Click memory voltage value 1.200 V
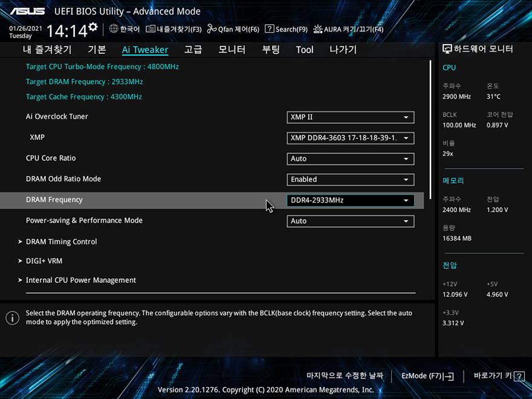 498,210
